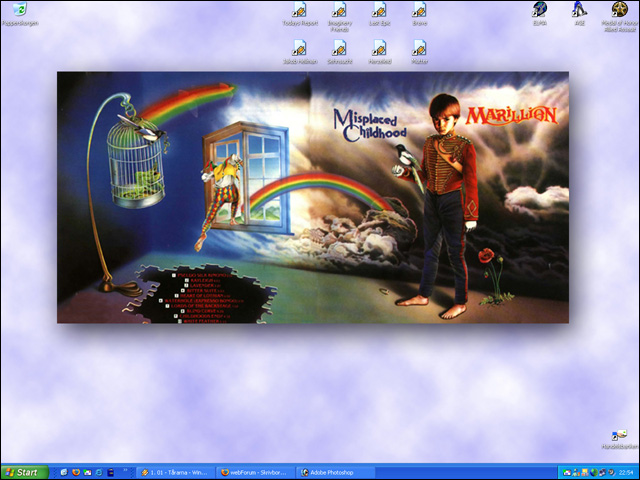This screenshot has height=480, width=640.
Task: Click the yellow-and-red tray icon
Action: 585,473
